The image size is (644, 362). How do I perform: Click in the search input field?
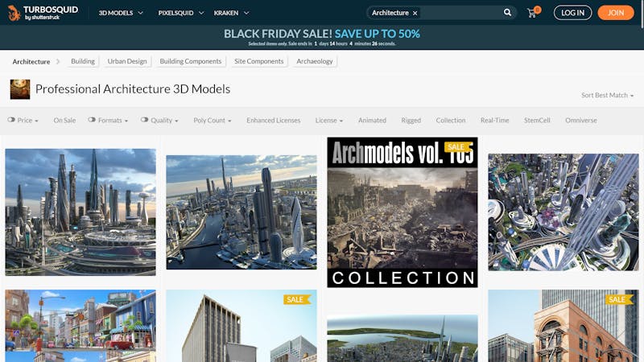click(460, 13)
